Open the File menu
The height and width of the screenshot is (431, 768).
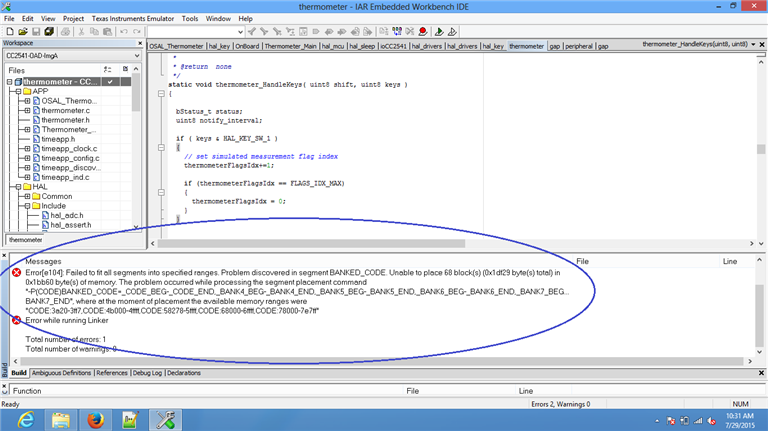pos(9,19)
